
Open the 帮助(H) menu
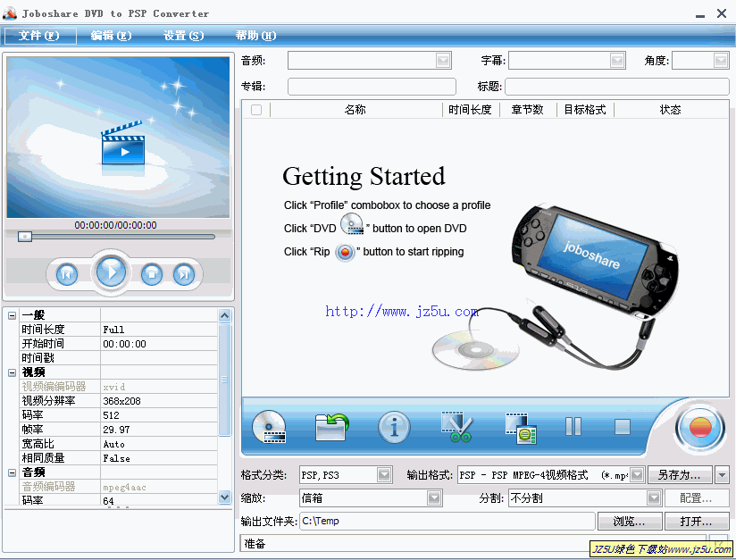coord(255,36)
